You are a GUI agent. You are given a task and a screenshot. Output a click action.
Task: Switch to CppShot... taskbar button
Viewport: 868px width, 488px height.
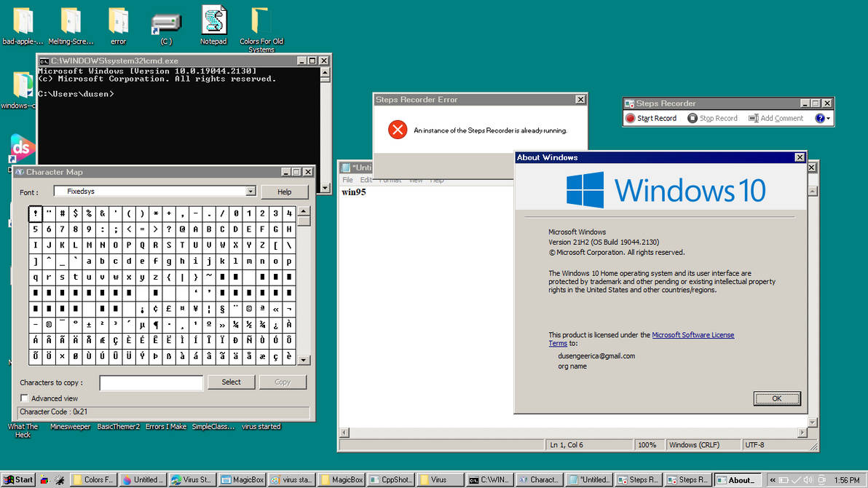point(391,480)
